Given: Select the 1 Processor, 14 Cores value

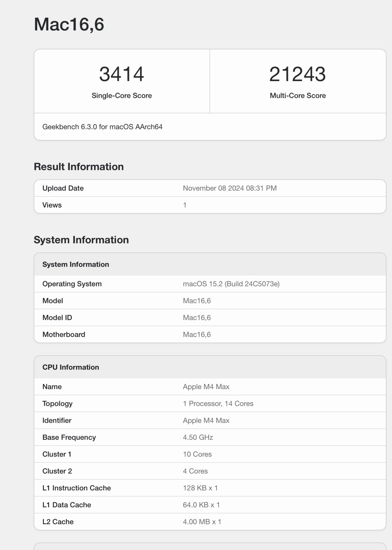Looking at the screenshot, I should point(218,403).
